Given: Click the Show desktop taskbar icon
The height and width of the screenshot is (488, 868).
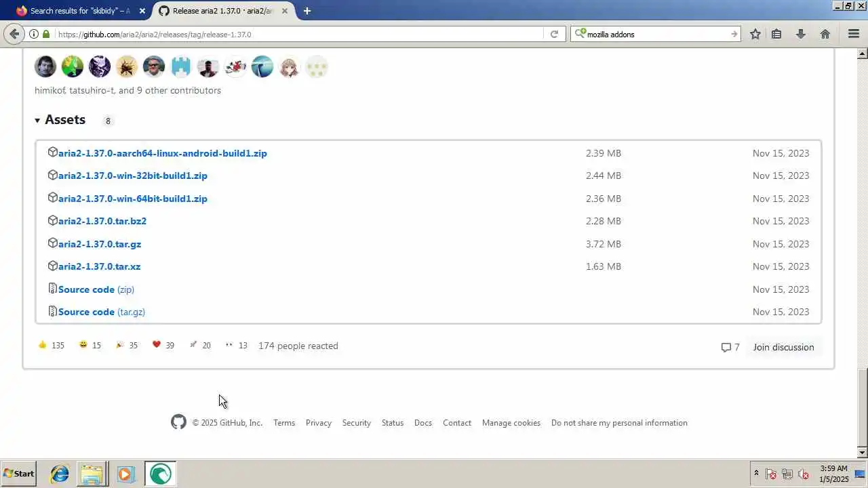Looking at the screenshot, I should pos(861,474).
